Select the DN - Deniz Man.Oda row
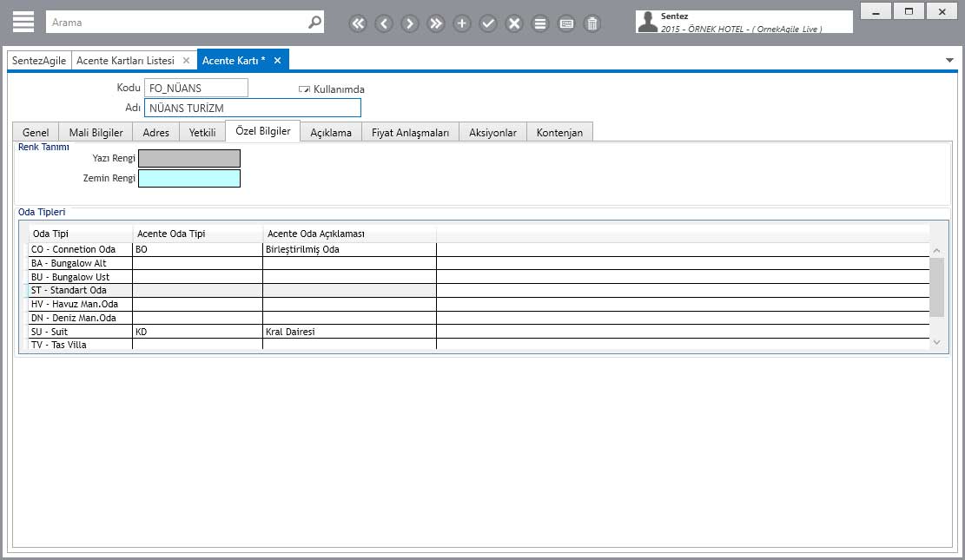 (479, 318)
